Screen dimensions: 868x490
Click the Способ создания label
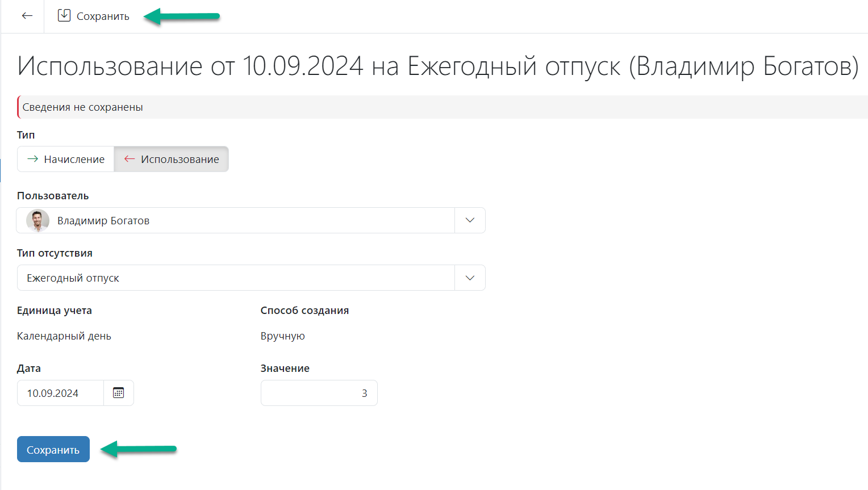pyautogui.click(x=305, y=311)
